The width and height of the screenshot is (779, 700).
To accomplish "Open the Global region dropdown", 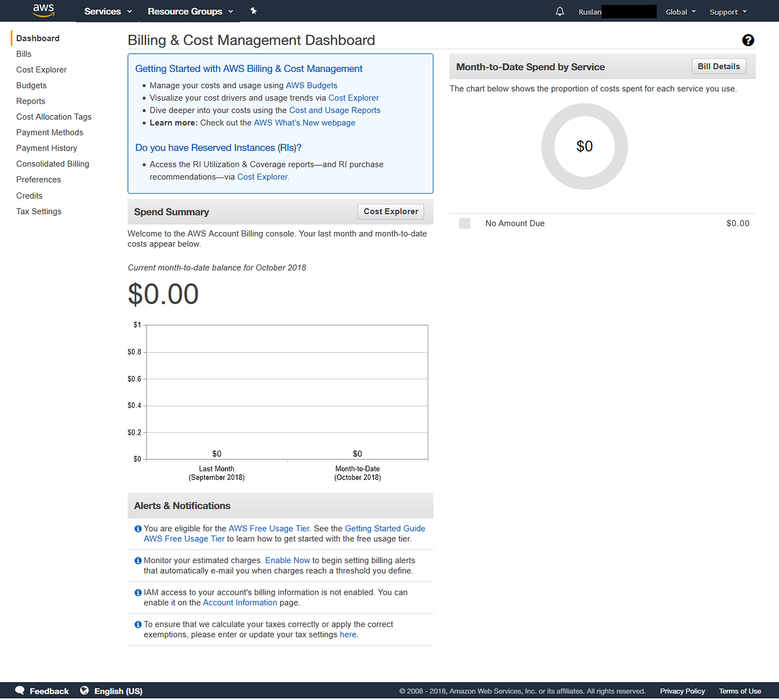I will (681, 12).
